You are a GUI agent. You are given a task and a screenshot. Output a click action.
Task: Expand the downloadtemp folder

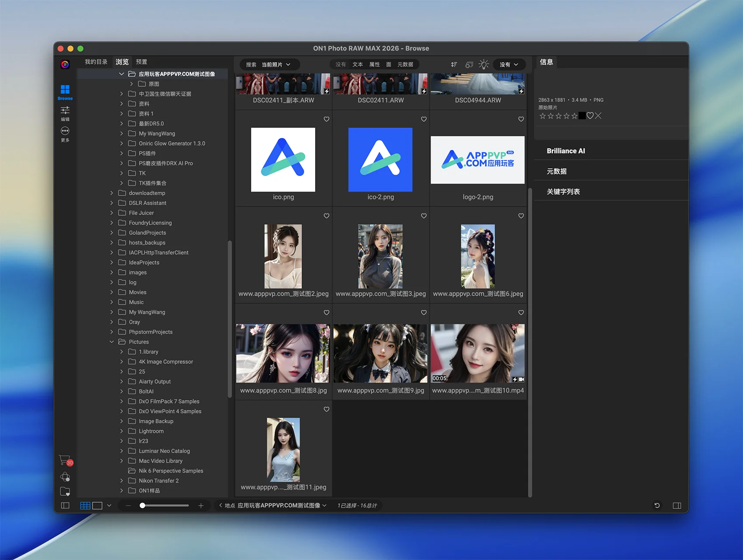pos(112,193)
